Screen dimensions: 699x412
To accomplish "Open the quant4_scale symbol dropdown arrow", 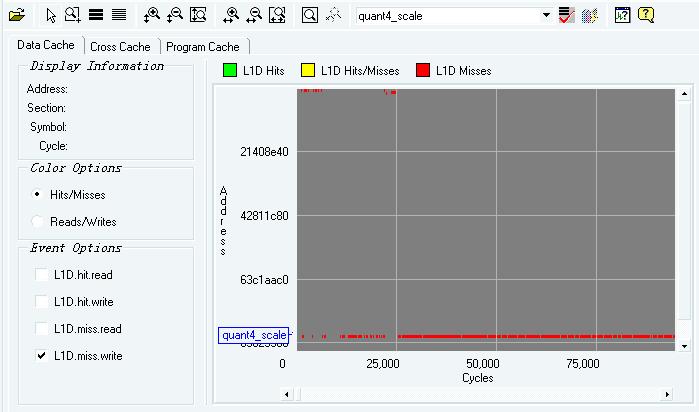I will click(x=546, y=16).
